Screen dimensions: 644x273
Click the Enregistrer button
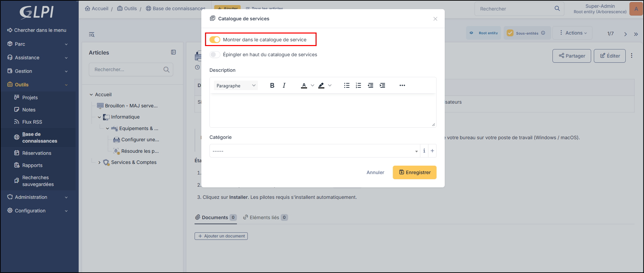[x=415, y=172]
